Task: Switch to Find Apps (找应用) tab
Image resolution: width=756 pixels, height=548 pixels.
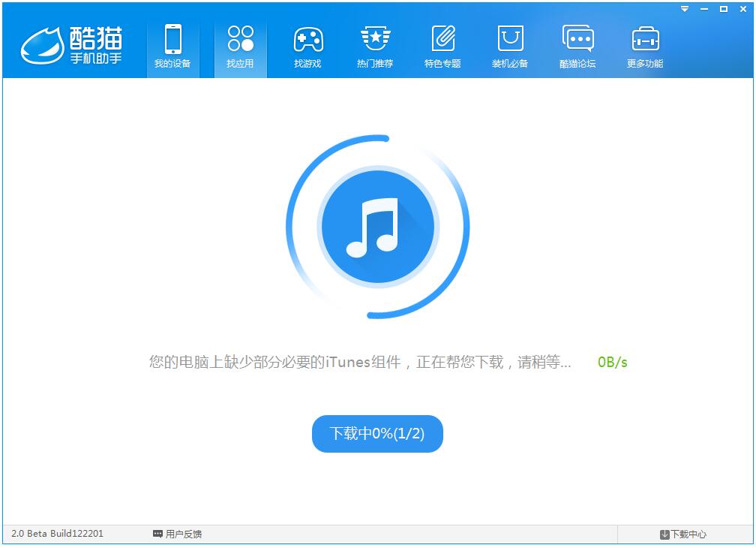Action: [240, 47]
